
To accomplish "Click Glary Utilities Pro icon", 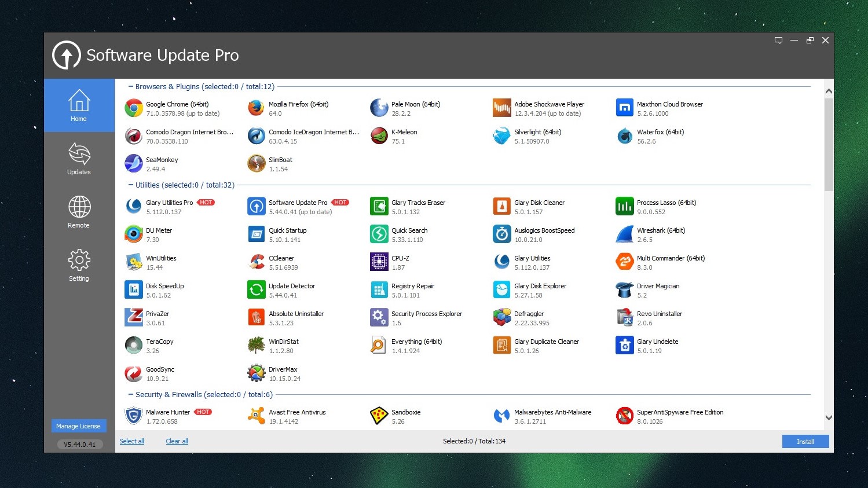I will (x=134, y=207).
